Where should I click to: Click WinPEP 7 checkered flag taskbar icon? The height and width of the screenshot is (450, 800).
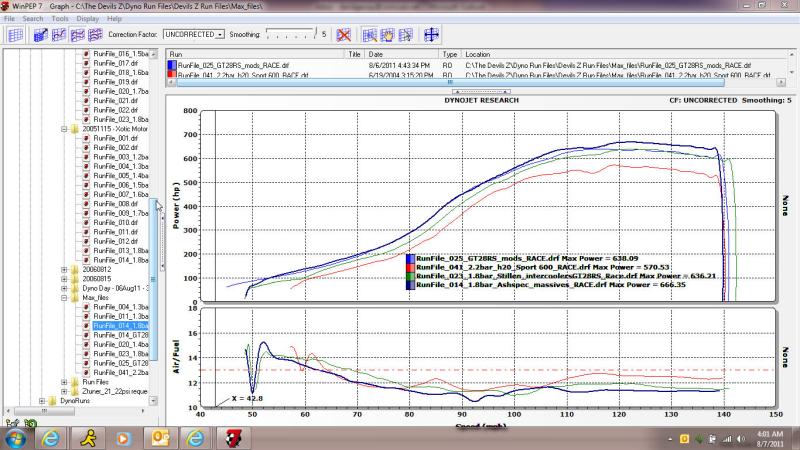[232, 438]
